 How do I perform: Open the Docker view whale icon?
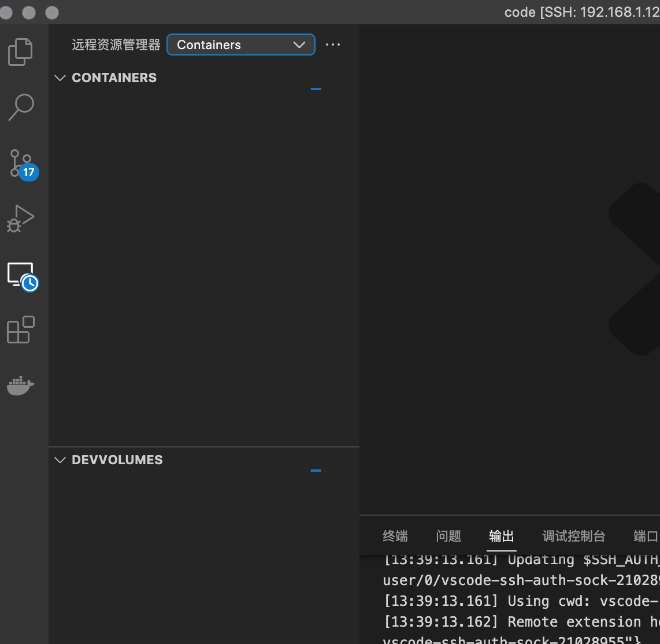(20, 384)
